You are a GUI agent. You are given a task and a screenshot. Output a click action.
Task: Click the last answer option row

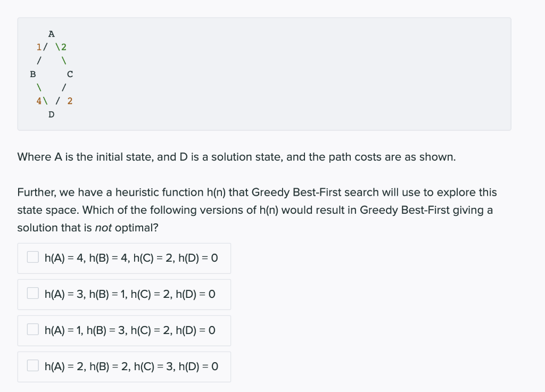pos(124,366)
